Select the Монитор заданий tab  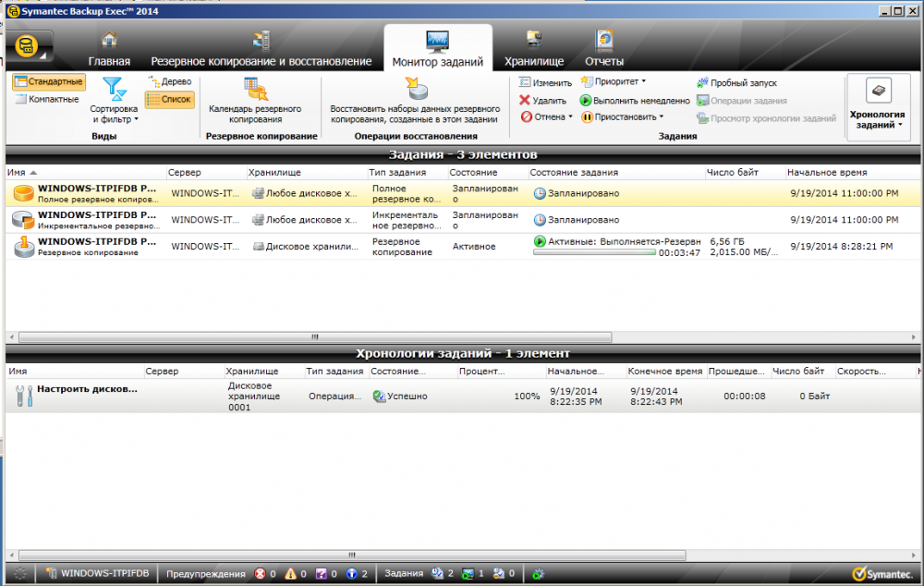[x=437, y=49]
